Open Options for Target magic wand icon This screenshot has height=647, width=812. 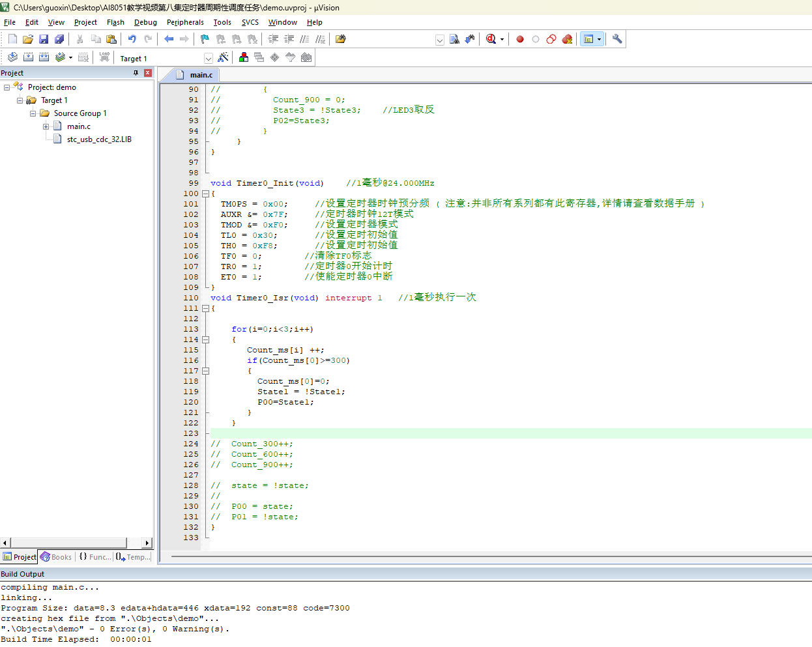(x=223, y=57)
